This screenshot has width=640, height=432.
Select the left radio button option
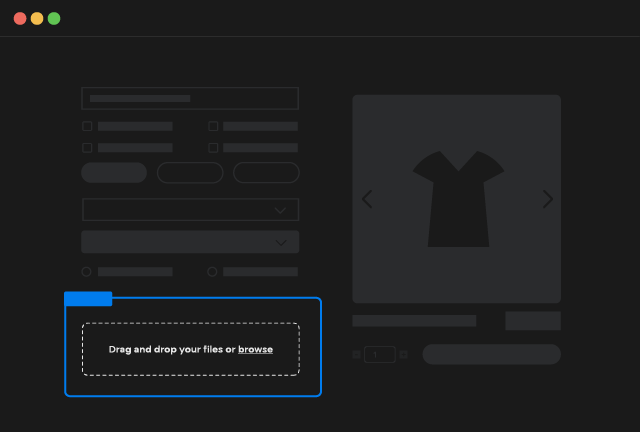[x=87, y=271]
